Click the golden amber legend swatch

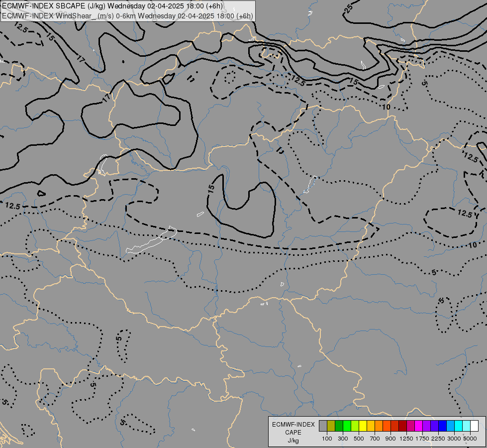pyautogui.click(x=371, y=426)
